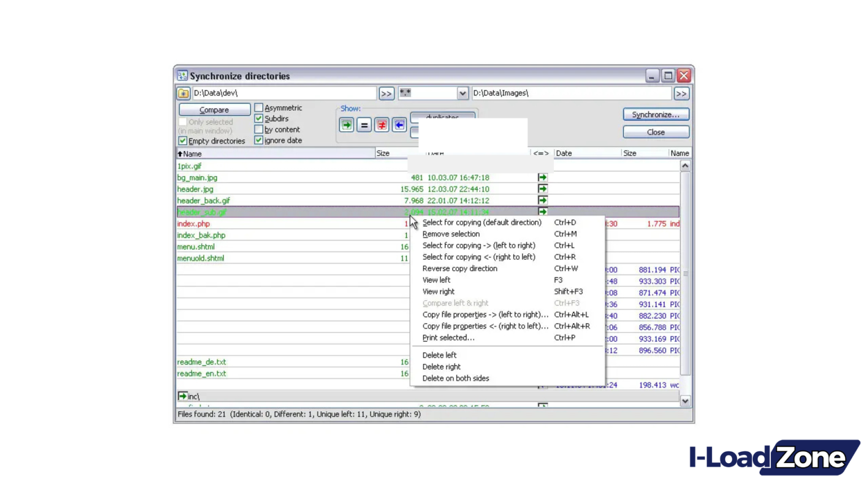Click the star icon beside the left path
The width and height of the screenshot is (868, 488).
tap(183, 93)
